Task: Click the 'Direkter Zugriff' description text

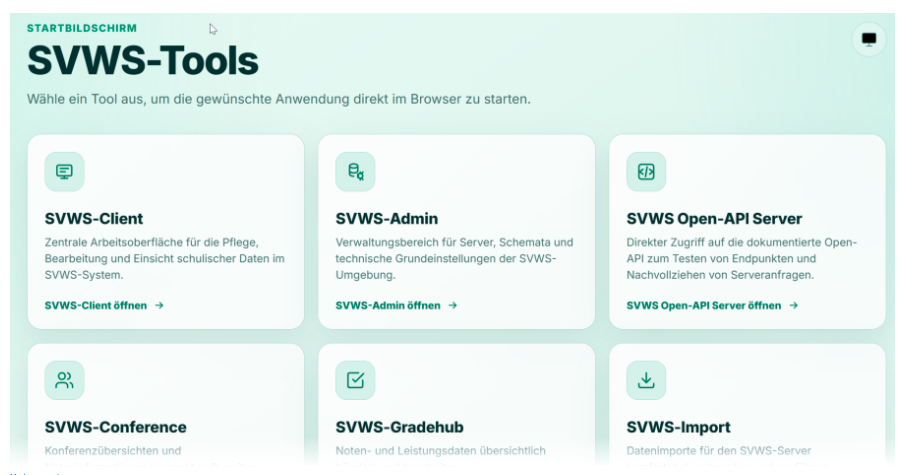Action: tap(742, 259)
